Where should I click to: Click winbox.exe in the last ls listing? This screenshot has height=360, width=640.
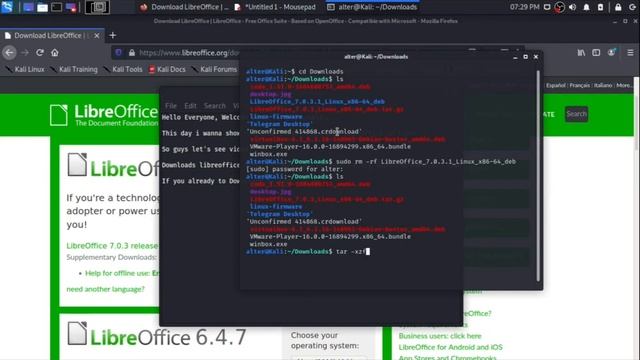[x=268, y=244]
